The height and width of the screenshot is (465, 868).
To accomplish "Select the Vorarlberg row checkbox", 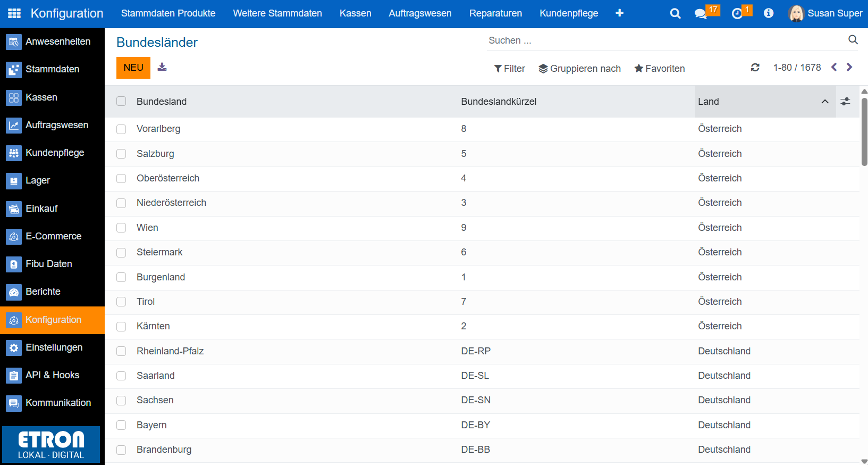I will click(x=121, y=129).
